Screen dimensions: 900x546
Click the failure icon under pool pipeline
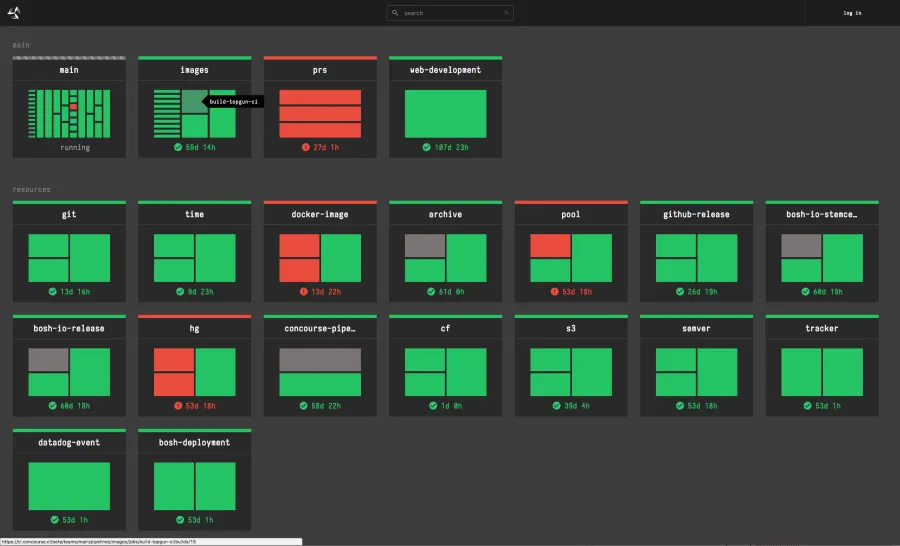[555, 291]
